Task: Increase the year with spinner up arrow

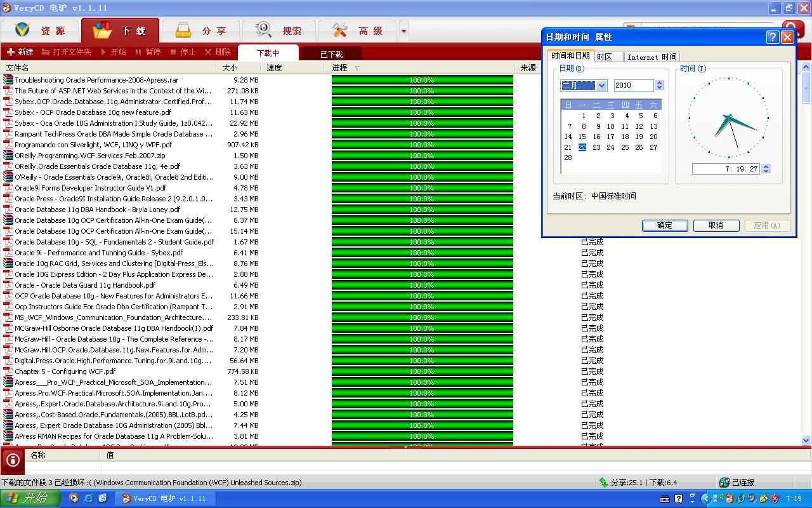Action: click(x=659, y=83)
